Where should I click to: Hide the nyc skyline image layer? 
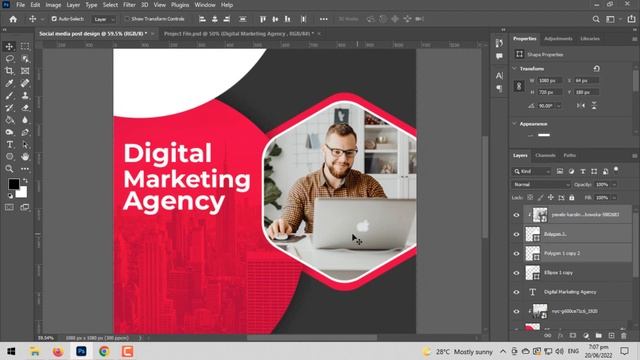pos(516,311)
